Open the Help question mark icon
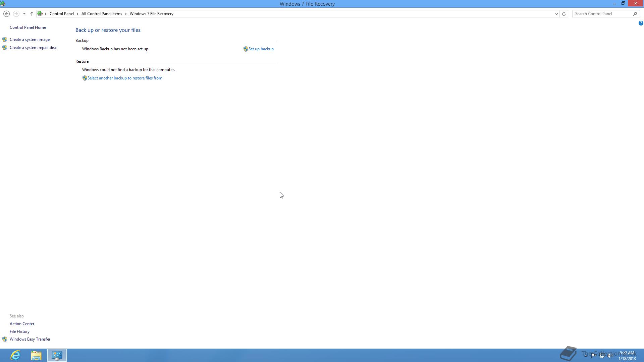This screenshot has width=644, height=362. [641, 23]
